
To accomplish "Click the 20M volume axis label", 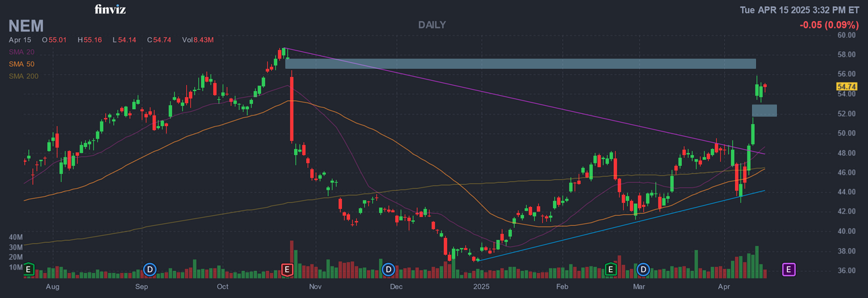I will 17,258.
